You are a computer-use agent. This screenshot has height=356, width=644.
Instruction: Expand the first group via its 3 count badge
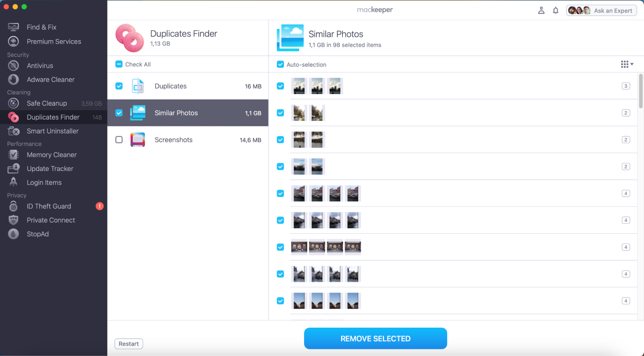tap(626, 86)
